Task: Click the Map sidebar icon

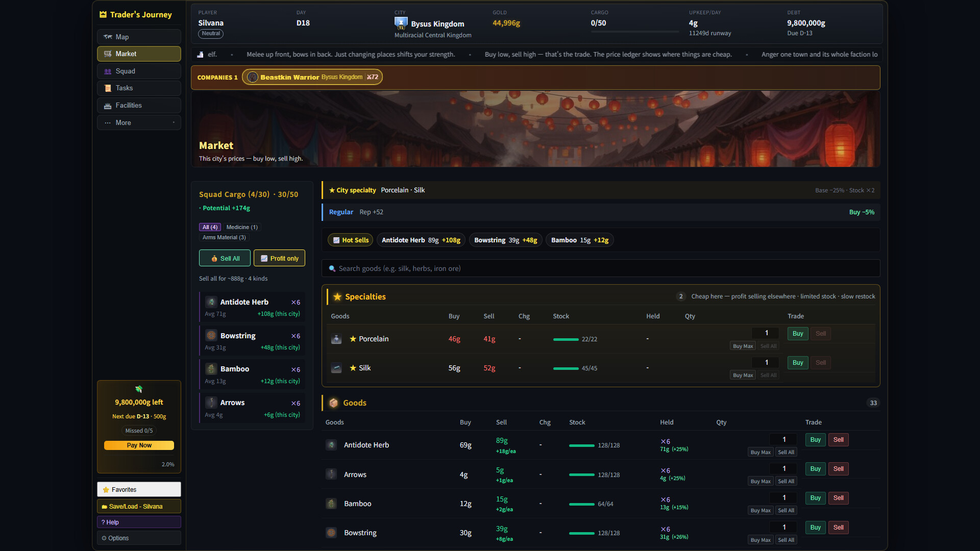Action: [108, 37]
